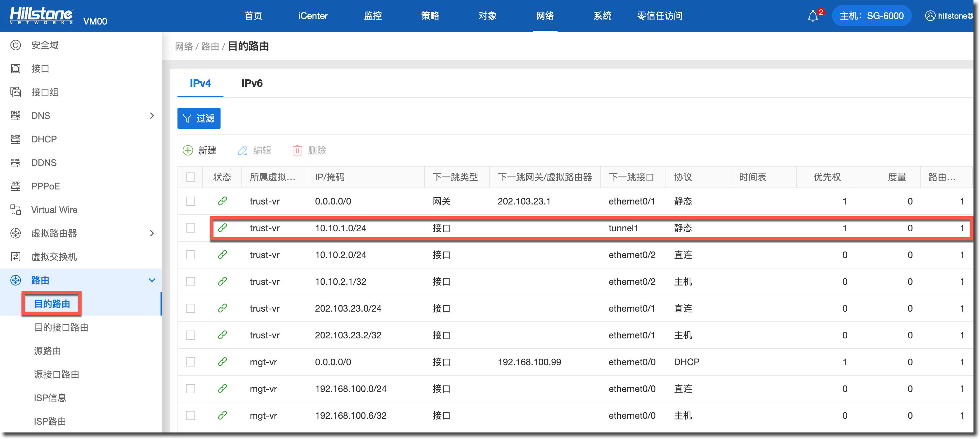
Task: Click the Virtual Wire sidebar icon
Action: click(16, 210)
